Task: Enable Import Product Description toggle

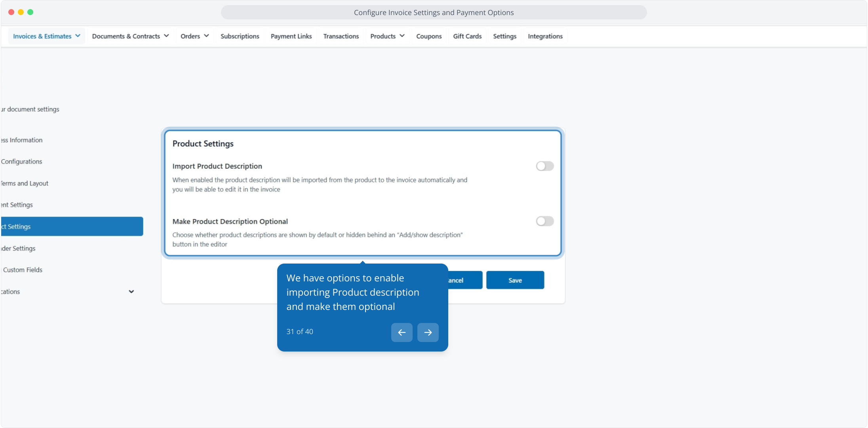Action: (544, 166)
